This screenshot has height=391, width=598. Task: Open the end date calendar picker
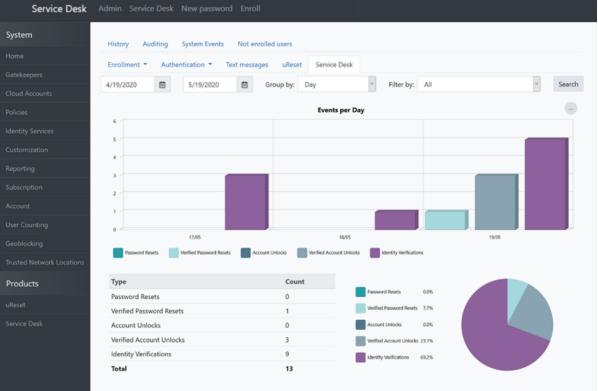pyautogui.click(x=244, y=85)
